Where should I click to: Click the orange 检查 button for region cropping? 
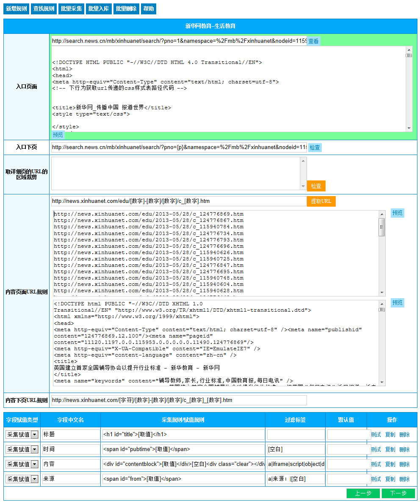(x=316, y=186)
